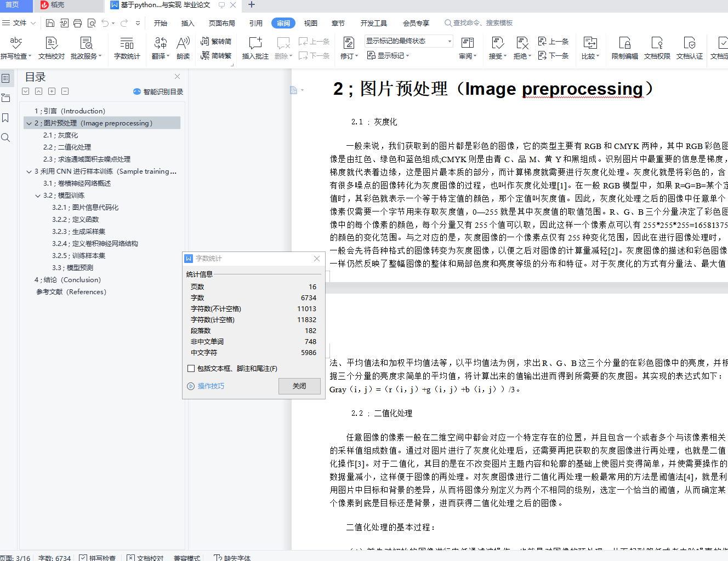The height and width of the screenshot is (561, 728).
Task: Switch to the 会员专享 ribbon tab
Action: coord(416,23)
